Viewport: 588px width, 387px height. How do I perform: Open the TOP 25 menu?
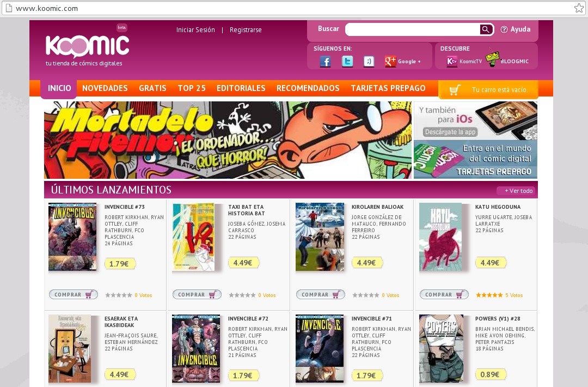pyautogui.click(x=192, y=88)
